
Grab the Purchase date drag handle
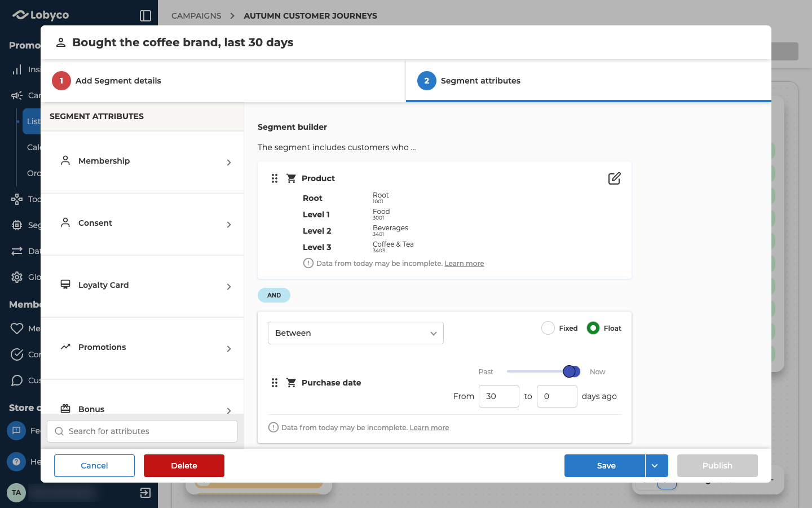(275, 383)
